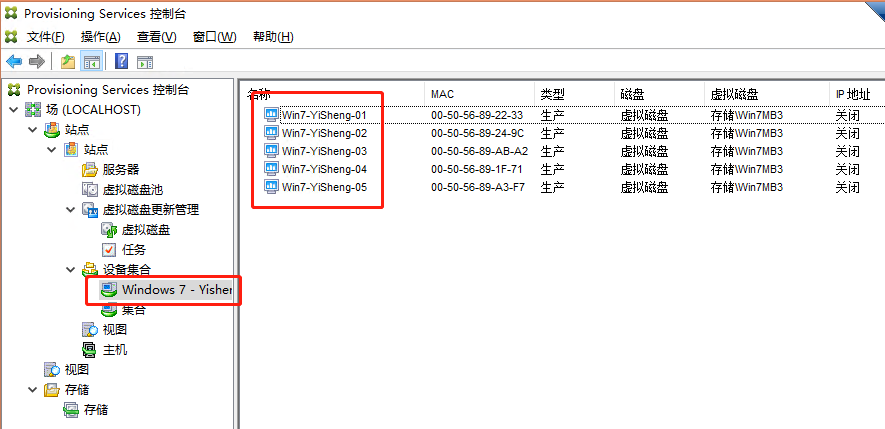Screen dimensions: 885x429
Task: Click the menu-bar system icon beside 文件(F)
Action: coord(11,37)
